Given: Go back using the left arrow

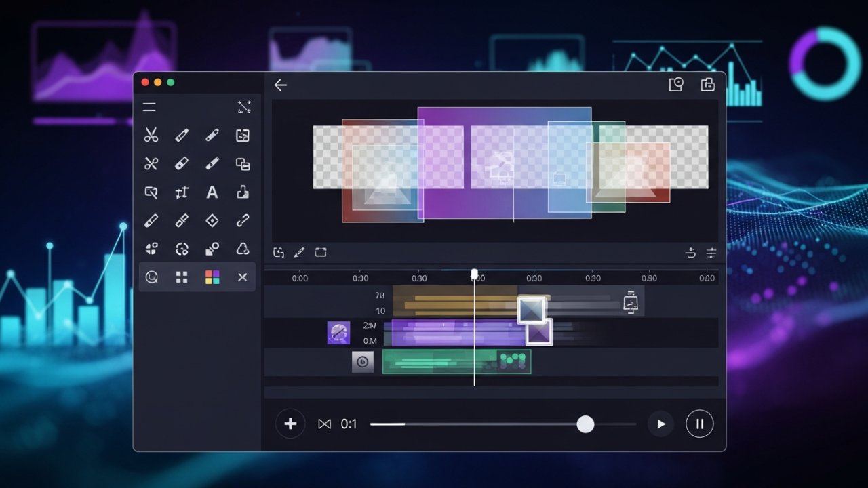Looking at the screenshot, I should tap(280, 85).
